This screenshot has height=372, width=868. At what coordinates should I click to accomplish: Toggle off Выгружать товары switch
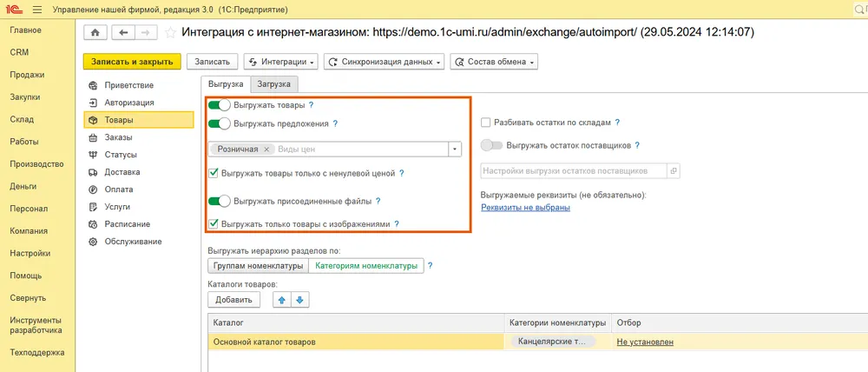point(220,105)
